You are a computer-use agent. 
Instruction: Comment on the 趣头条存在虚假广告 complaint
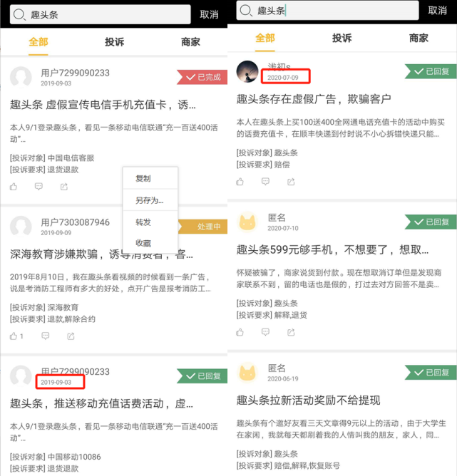265,182
